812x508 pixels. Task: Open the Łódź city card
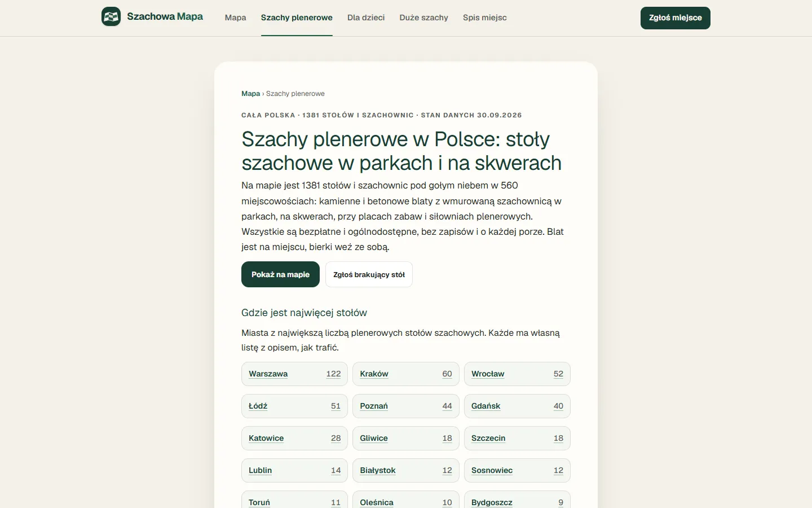coord(294,406)
